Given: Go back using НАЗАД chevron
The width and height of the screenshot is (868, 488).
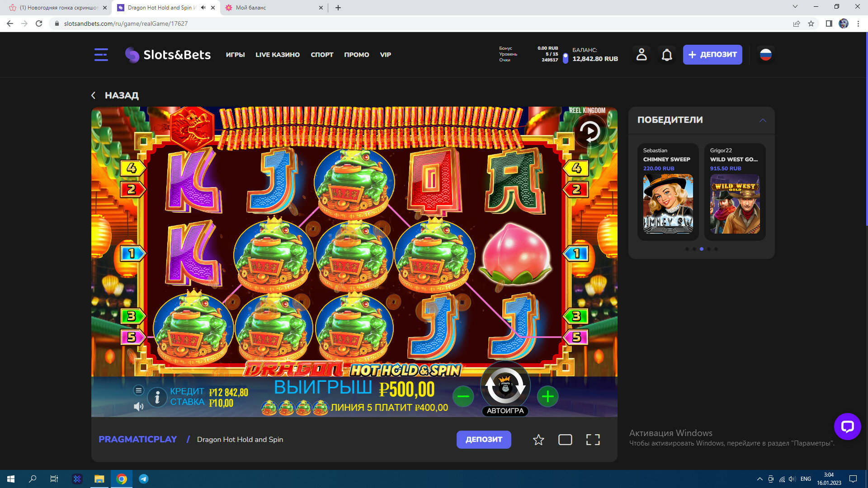Looking at the screenshot, I should pyautogui.click(x=94, y=95).
